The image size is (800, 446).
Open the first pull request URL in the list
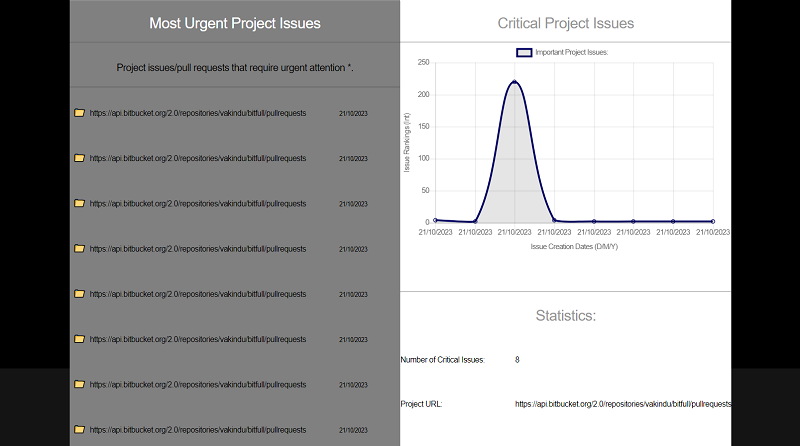(198, 113)
